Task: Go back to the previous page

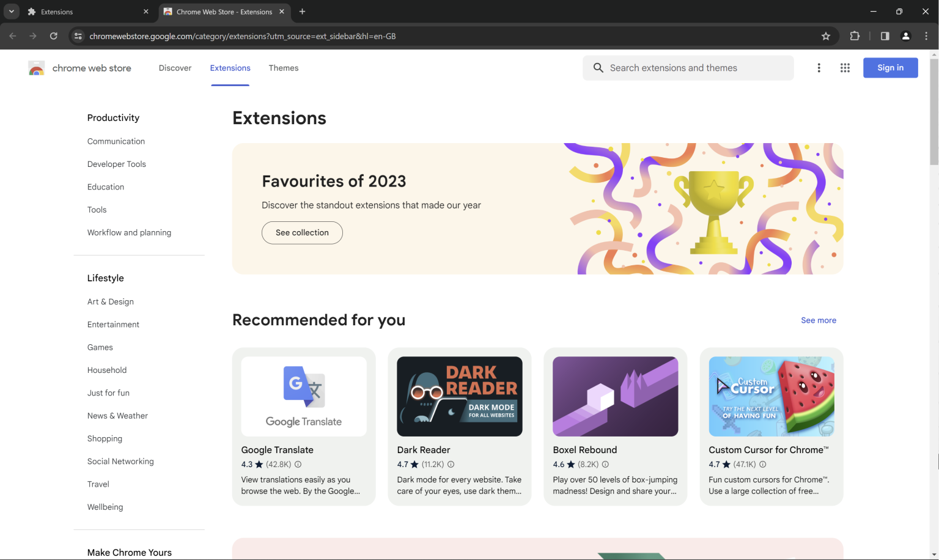Action: tap(13, 36)
